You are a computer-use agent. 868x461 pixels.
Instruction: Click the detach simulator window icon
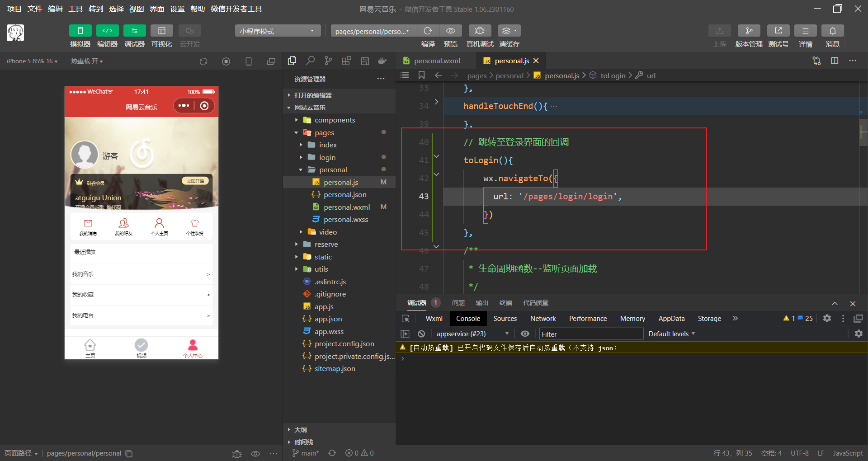271,61
